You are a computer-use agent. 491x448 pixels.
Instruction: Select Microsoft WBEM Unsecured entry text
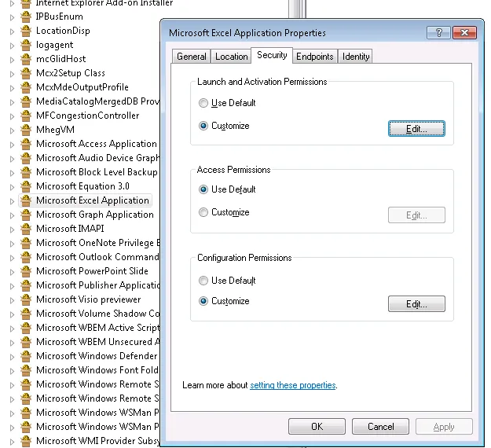click(98, 342)
